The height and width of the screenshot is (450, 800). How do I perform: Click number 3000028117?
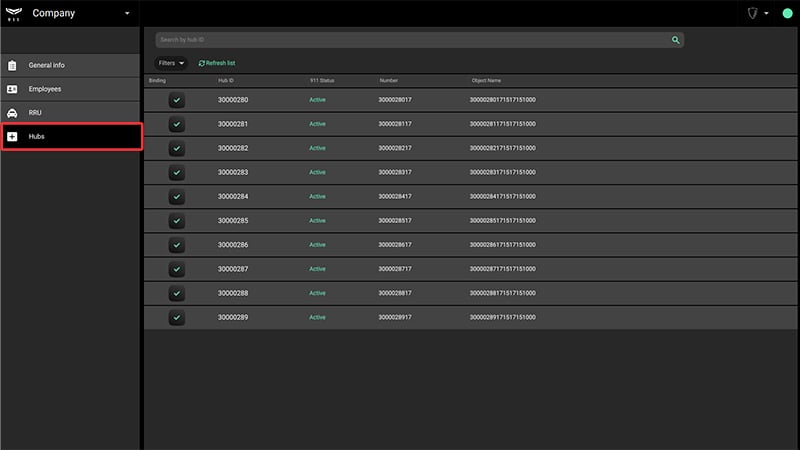[395, 124]
